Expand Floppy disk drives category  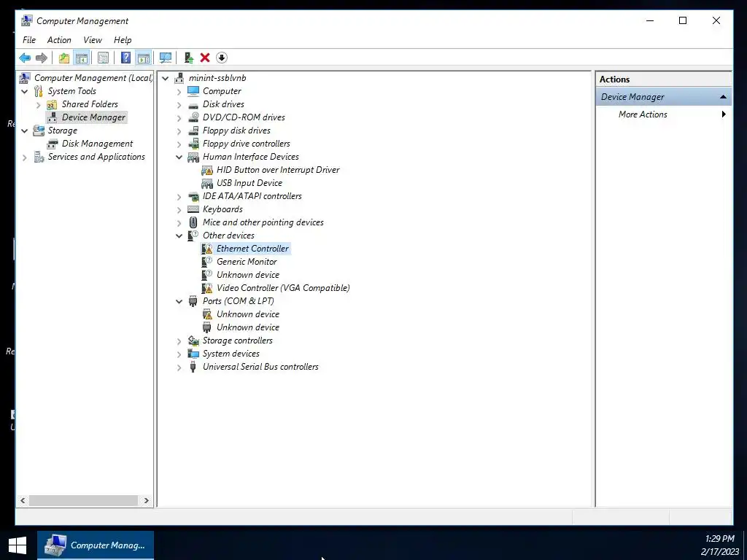(179, 131)
